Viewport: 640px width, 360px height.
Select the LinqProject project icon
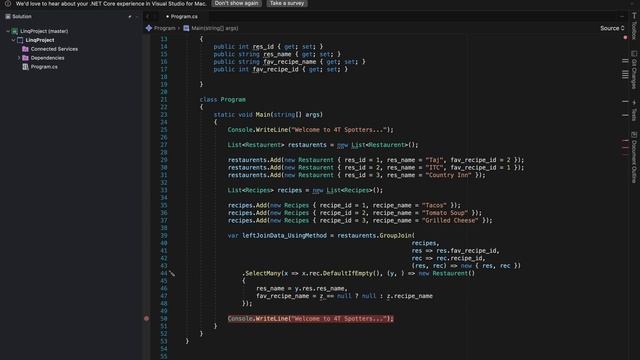[x=20, y=40]
